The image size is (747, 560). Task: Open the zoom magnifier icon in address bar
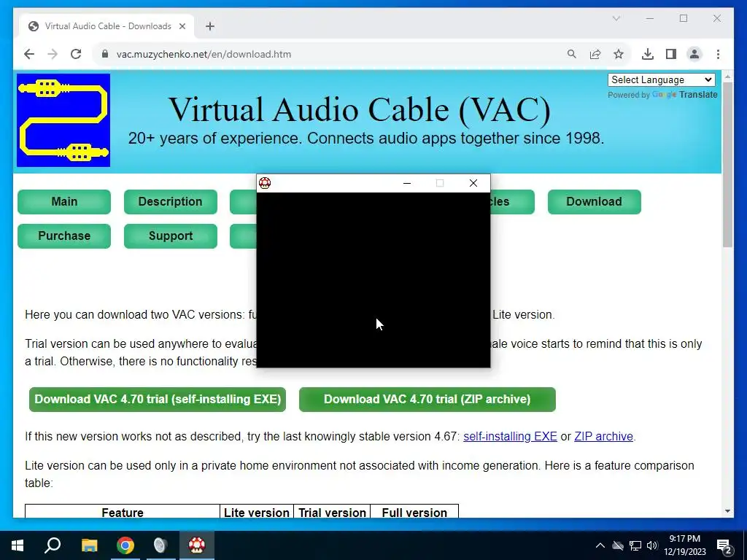(x=572, y=54)
